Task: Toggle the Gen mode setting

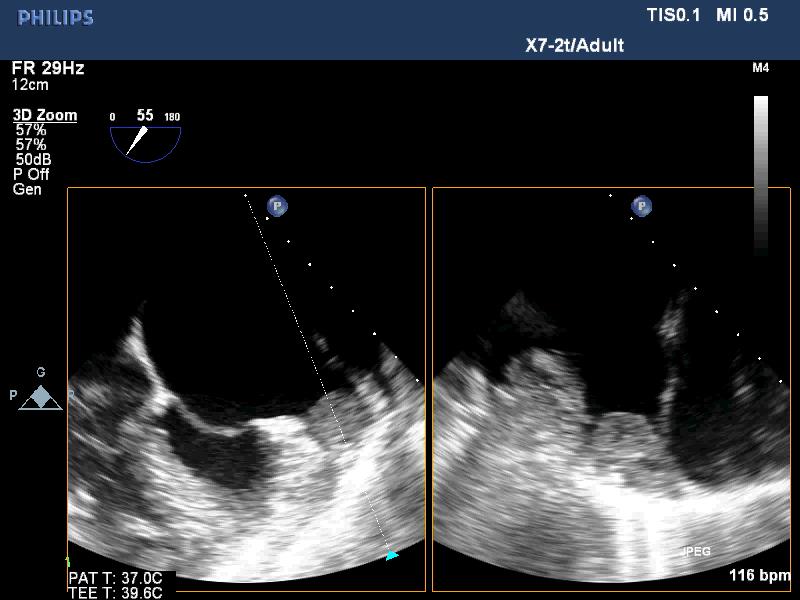Action: 27,189
